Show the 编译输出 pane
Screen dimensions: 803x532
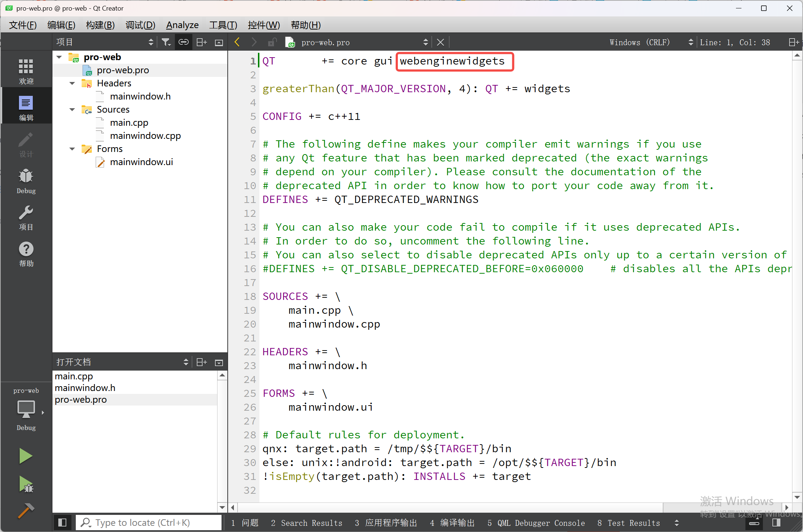[x=452, y=523]
